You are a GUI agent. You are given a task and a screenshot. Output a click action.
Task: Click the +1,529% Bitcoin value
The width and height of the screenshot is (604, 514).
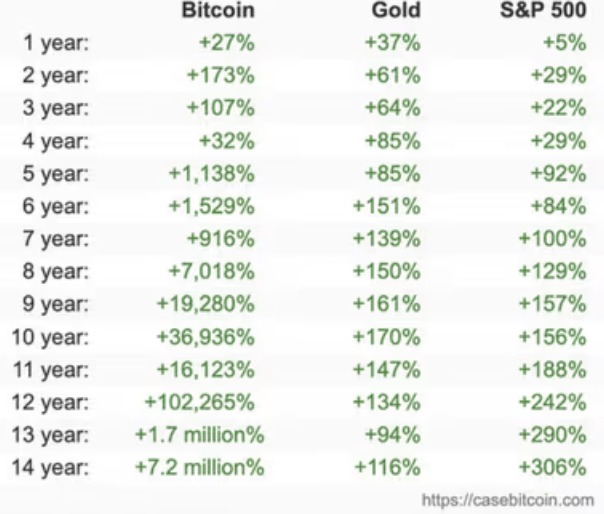pos(211,206)
